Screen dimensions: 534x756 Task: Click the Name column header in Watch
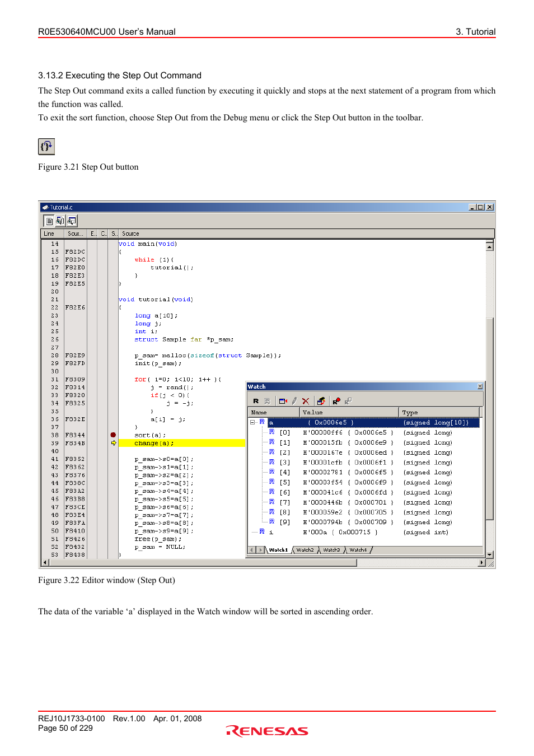274,412
